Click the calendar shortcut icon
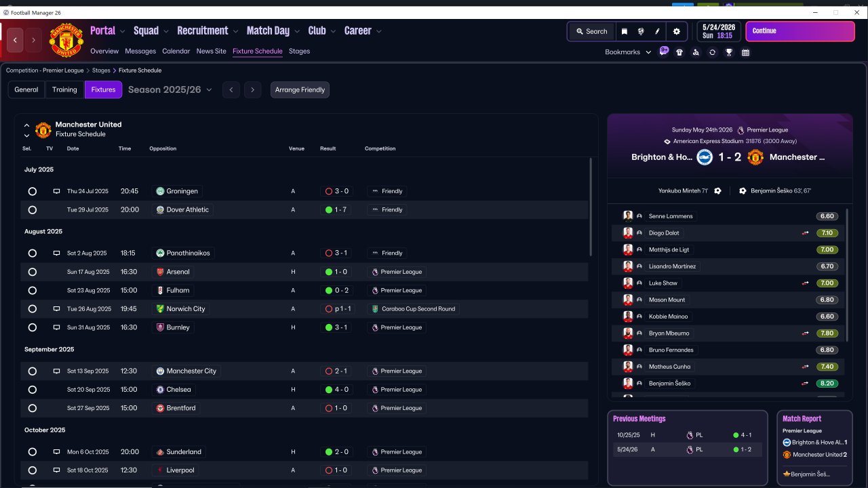The width and height of the screenshot is (868, 488). tap(745, 52)
